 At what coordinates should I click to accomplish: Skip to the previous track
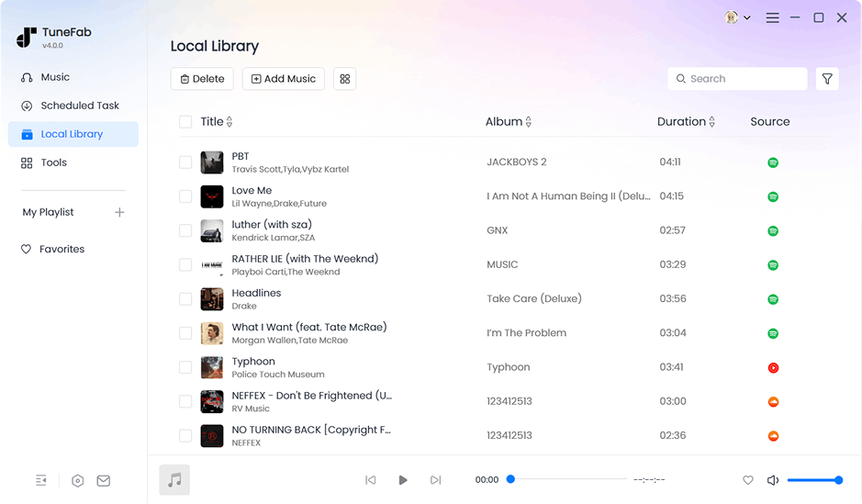(x=371, y=480)
